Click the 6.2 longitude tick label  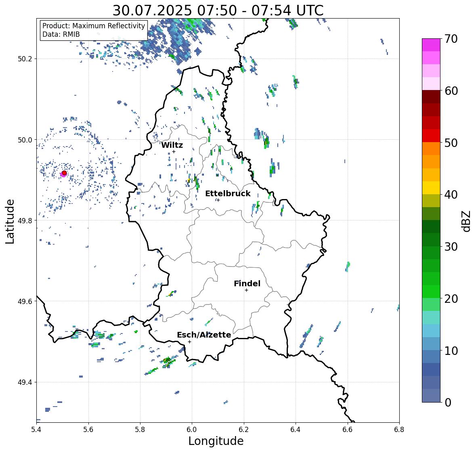click(244, 429)
